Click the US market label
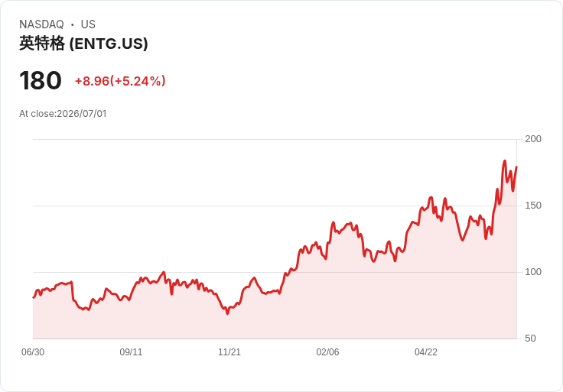 [x=88, y=24]
